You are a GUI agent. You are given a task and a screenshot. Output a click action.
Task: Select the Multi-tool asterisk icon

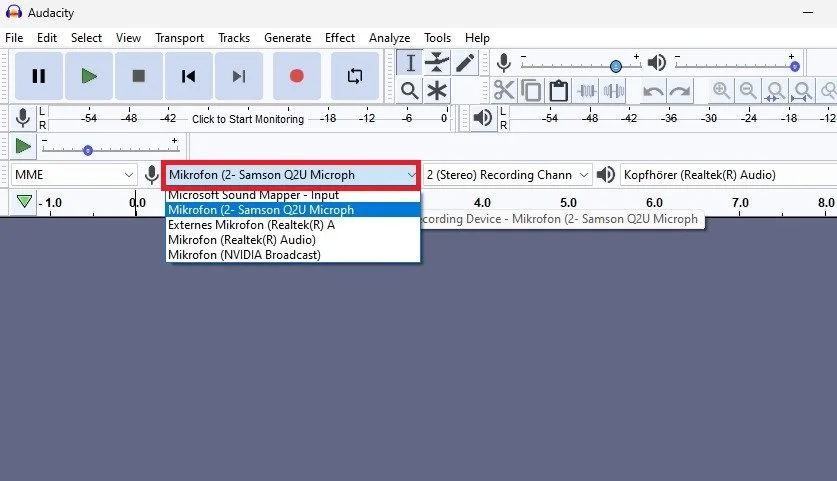[x=437, y=91]
